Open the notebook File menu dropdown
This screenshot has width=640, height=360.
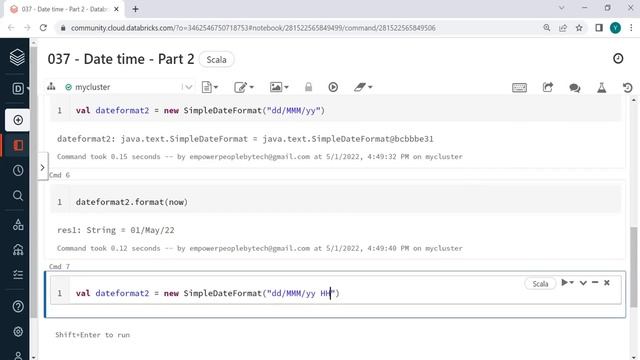point(210,87)
